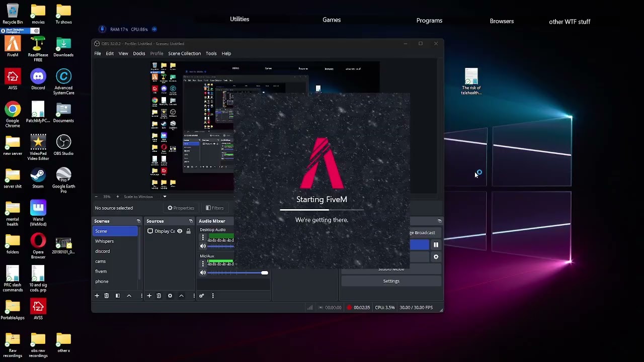Open advanced audio properties in Audio Mixer toolbar

click(x=202, y=296)
